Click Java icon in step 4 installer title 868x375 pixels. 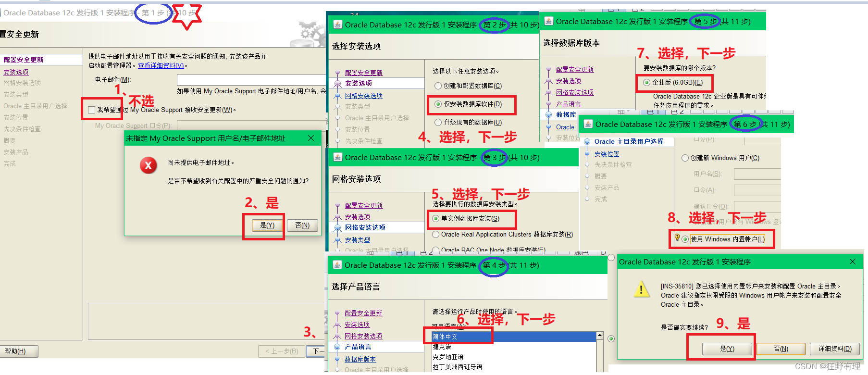[x=337, y=265]
